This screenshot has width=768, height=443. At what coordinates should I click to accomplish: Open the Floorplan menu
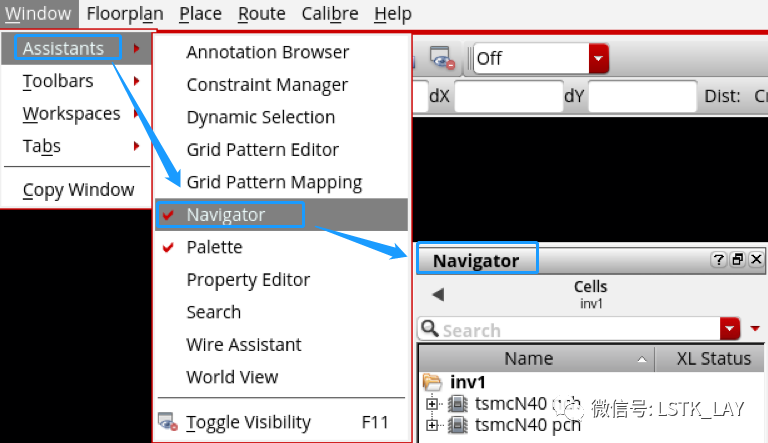(125, 13)
